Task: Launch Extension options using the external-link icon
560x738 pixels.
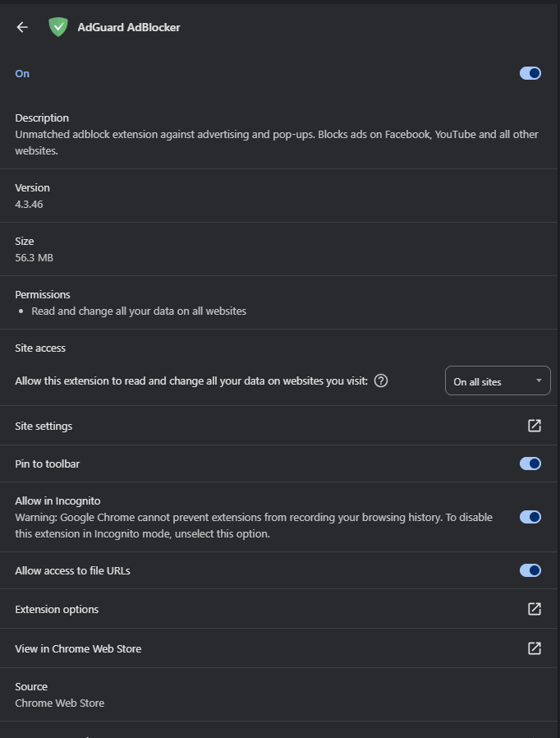Action: 534,609
